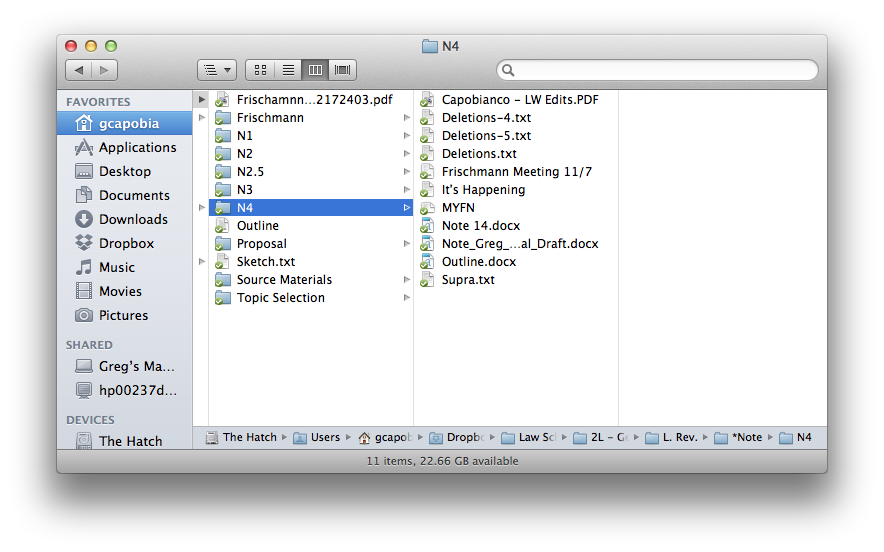Expand Topic Selection using its arrow

406,298
